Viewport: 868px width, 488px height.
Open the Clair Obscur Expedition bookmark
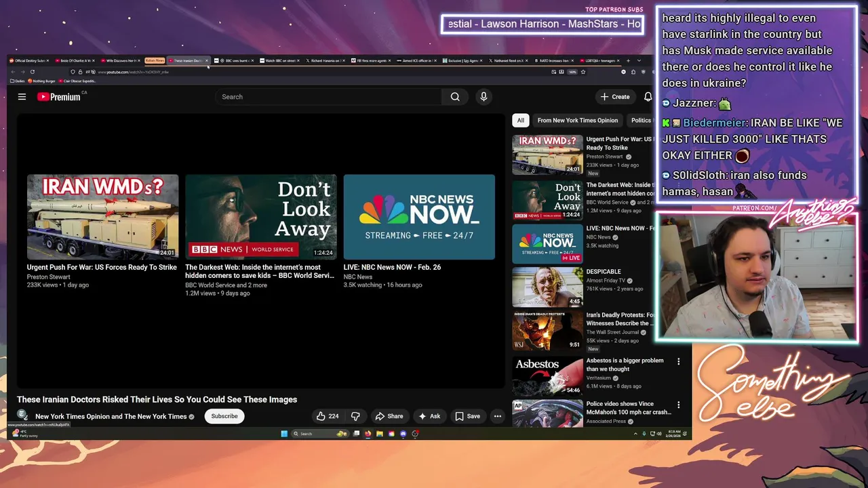(79, 81)
